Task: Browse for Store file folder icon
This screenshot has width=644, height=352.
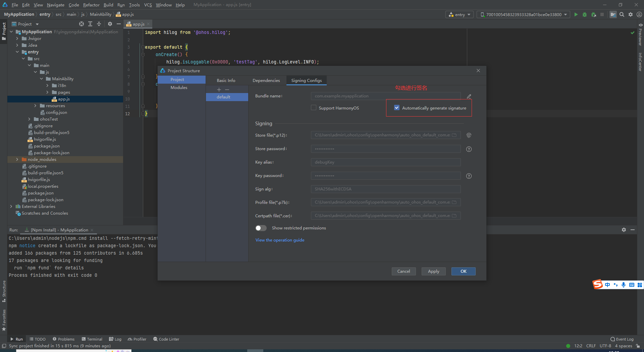Action: [x=454, y=135]
